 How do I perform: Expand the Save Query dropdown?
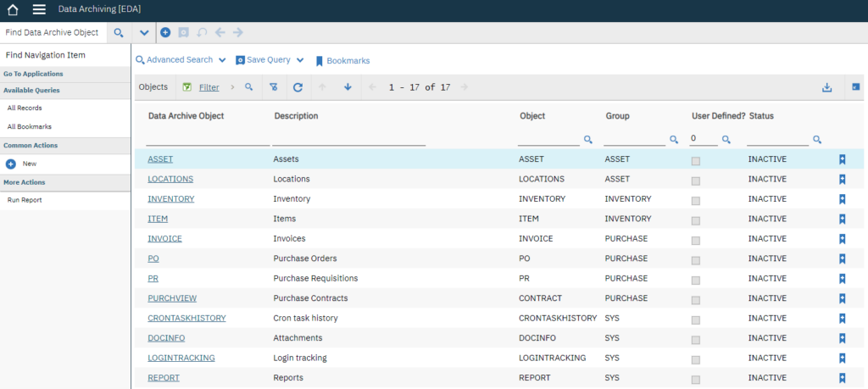300,60
